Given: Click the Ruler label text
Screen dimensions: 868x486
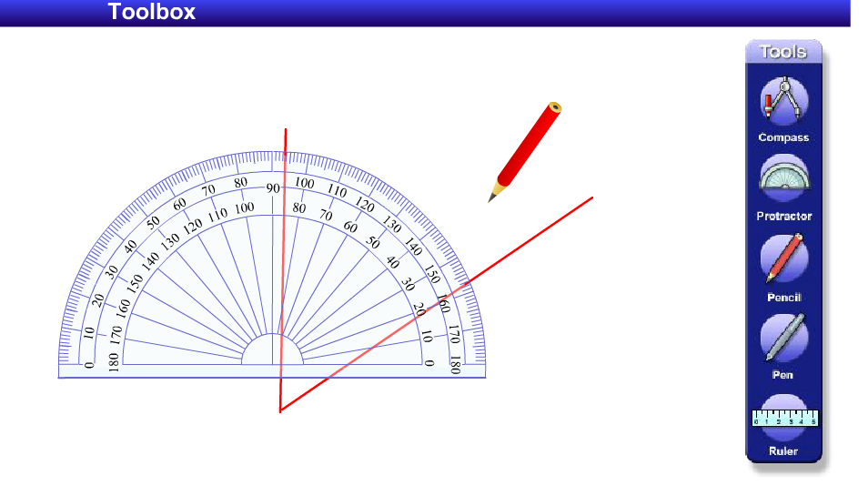Looking at the screenshot, I should click(783, 451).
